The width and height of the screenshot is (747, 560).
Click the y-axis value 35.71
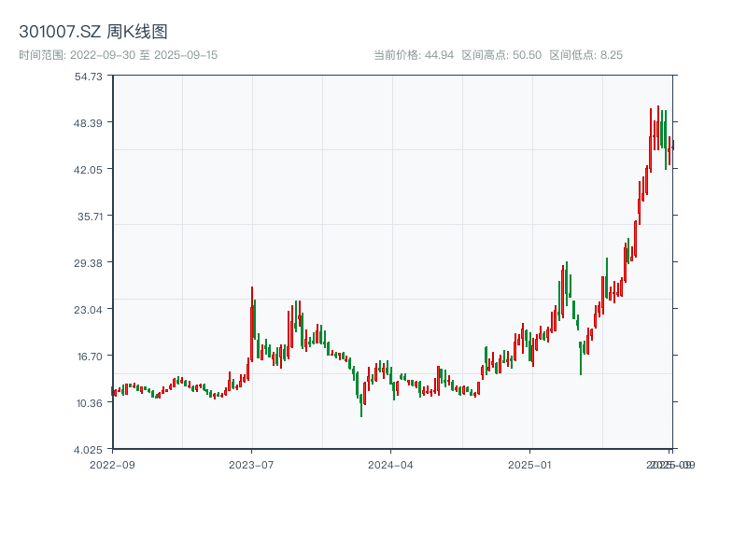click(90, 217)
